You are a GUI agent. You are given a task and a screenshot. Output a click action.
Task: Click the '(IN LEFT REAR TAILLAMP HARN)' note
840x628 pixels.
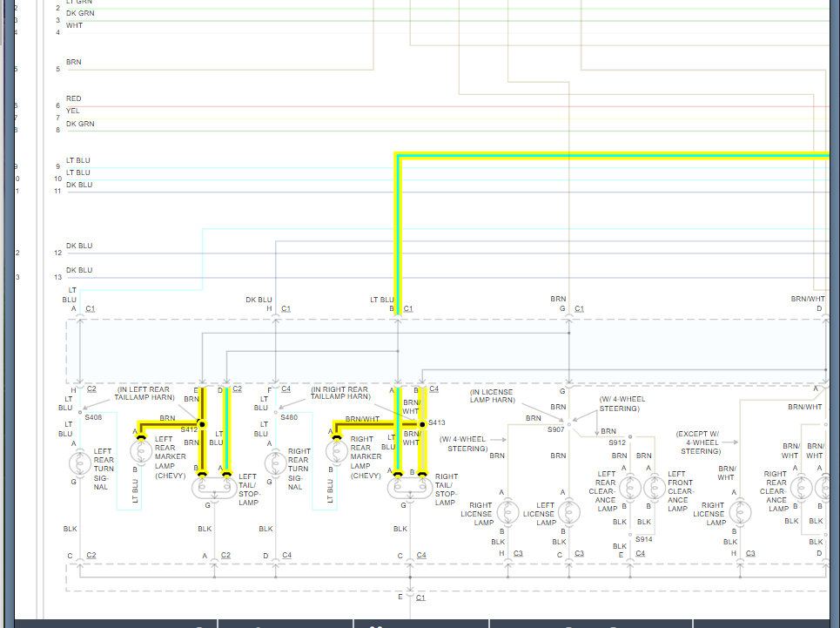pyautogui.click(x=144, y=394)
